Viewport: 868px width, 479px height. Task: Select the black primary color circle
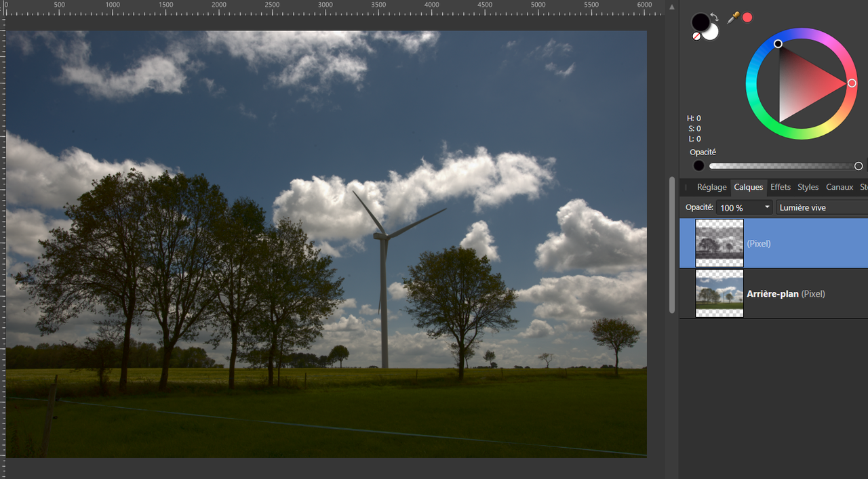point(701,22)
